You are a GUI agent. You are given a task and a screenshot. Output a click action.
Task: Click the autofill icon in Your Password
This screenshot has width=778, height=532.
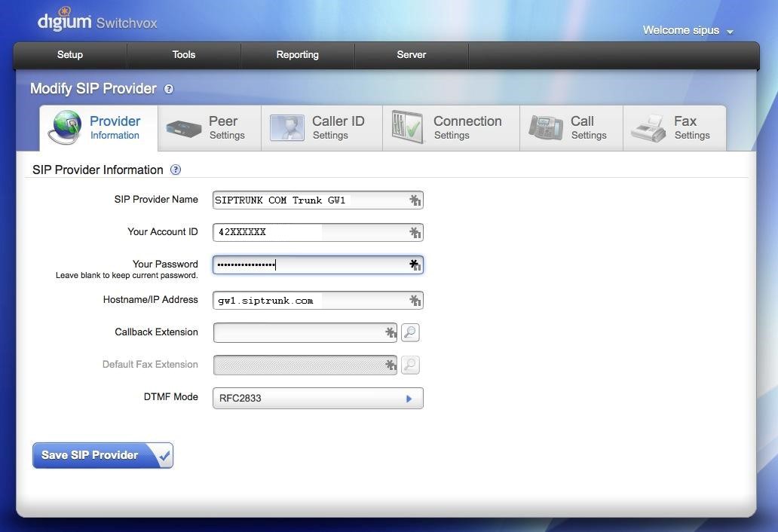(x=415, y=264)
